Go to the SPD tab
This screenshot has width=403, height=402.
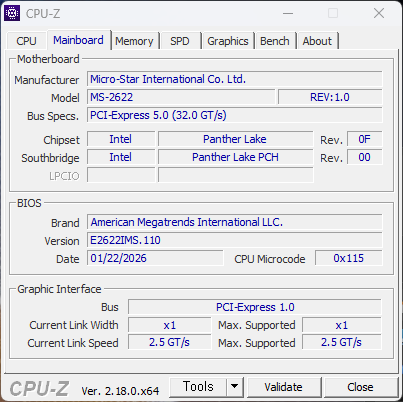click(x=180, y=41)
